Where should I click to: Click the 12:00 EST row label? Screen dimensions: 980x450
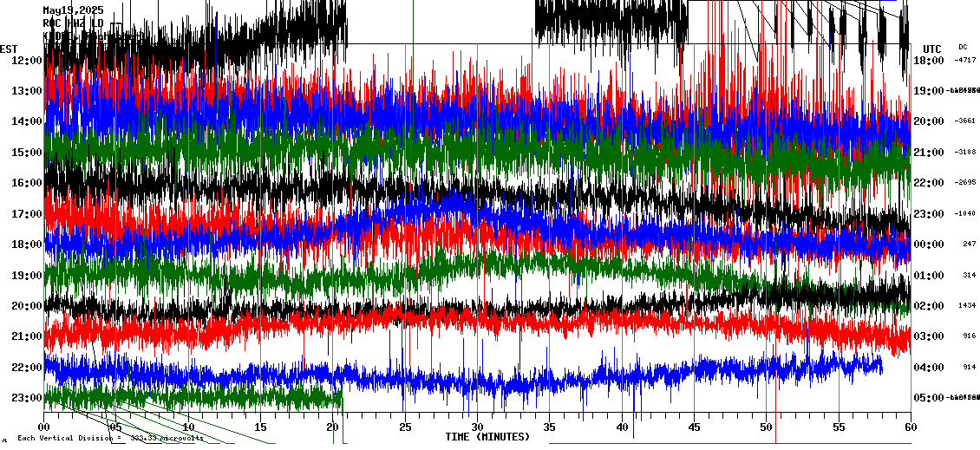point(28,60)
